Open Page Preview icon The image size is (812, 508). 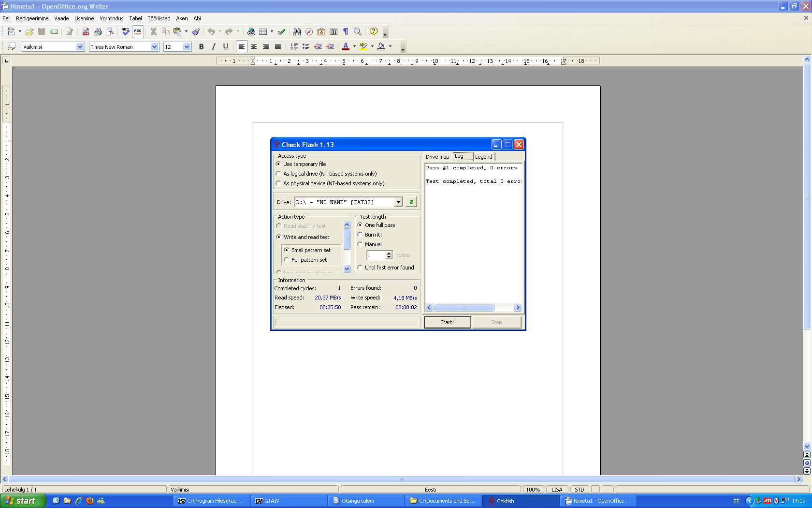point(110,32)
